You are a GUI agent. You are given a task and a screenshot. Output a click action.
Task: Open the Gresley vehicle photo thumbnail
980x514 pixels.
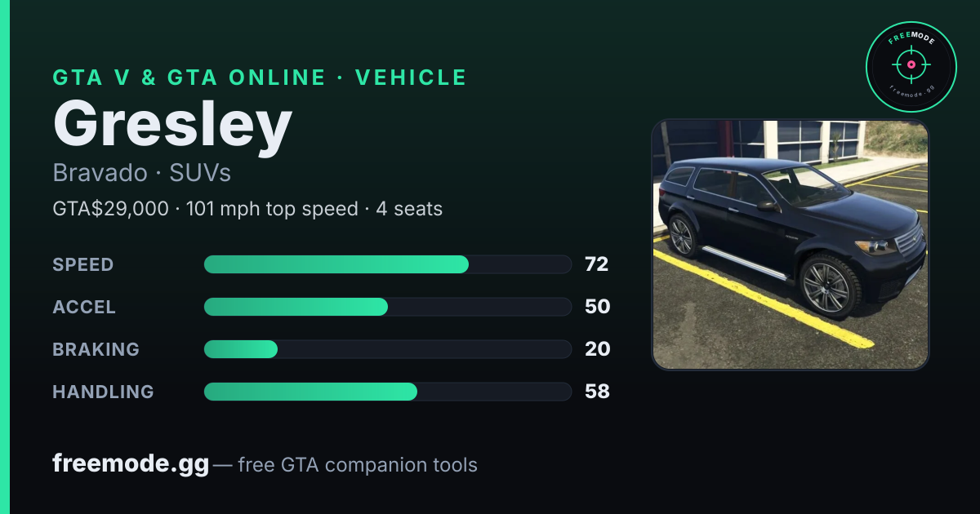pyautogui.click(x=791, y=245)
